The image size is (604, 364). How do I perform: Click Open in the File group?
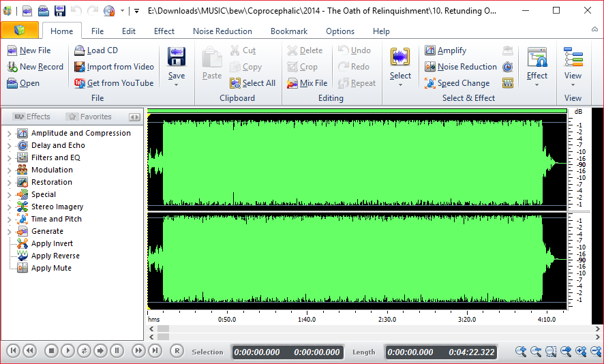point(23,83)
